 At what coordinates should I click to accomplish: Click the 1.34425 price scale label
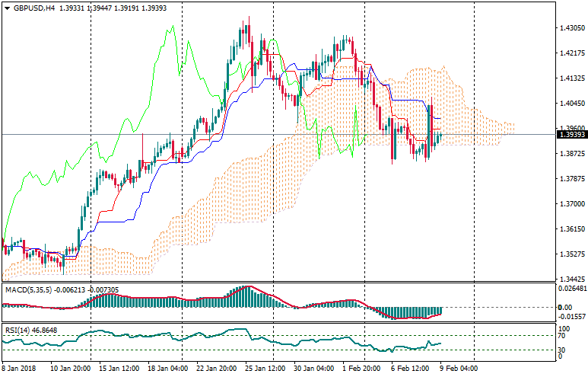click(571, 279)
